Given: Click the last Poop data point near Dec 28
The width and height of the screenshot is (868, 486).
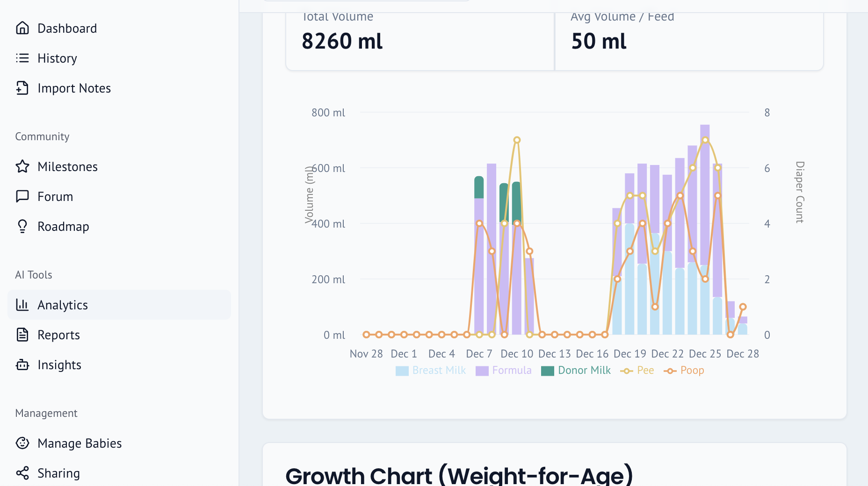Looking at the screenshot, I should [x=743, y=307].
